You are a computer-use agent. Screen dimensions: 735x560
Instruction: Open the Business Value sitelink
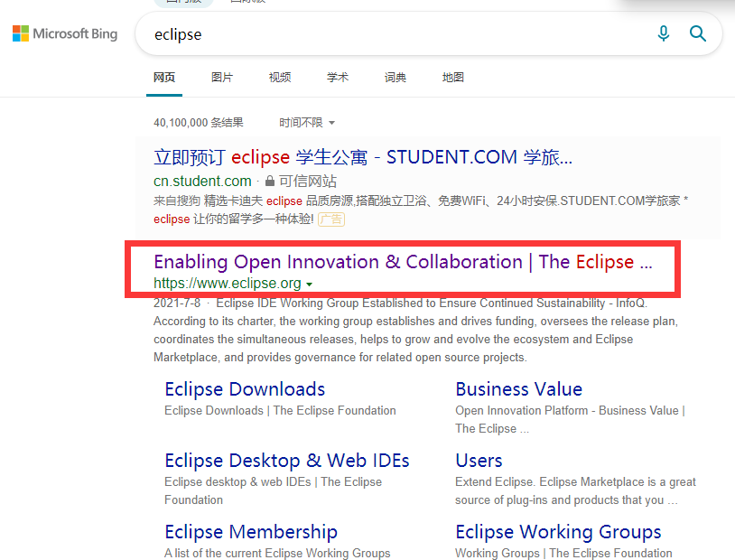[519, 389]
